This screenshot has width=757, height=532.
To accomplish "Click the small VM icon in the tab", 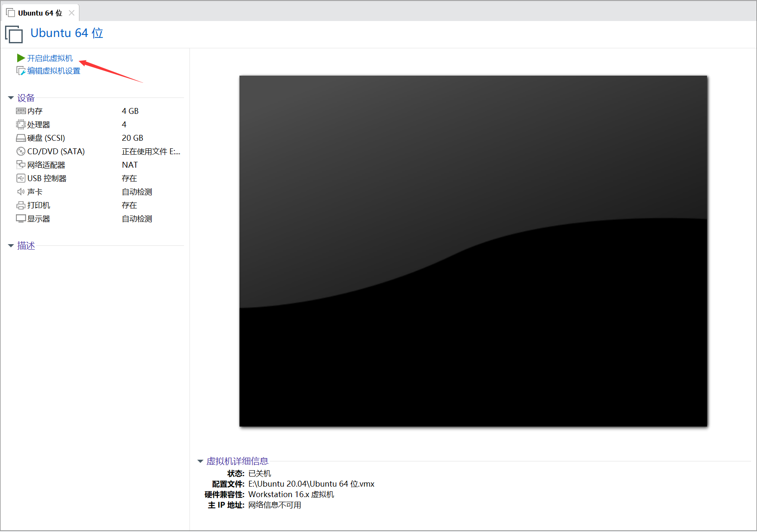I will tap(11, 13).
